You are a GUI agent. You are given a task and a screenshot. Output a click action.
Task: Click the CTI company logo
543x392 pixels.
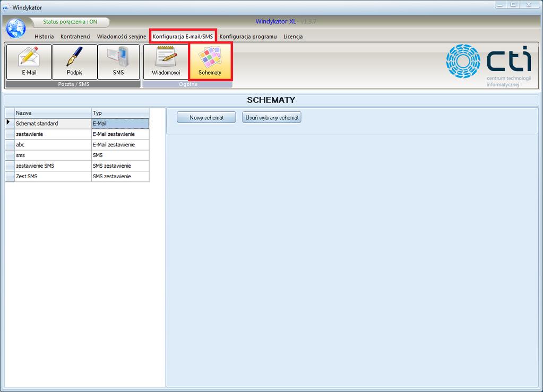[489, 65]
